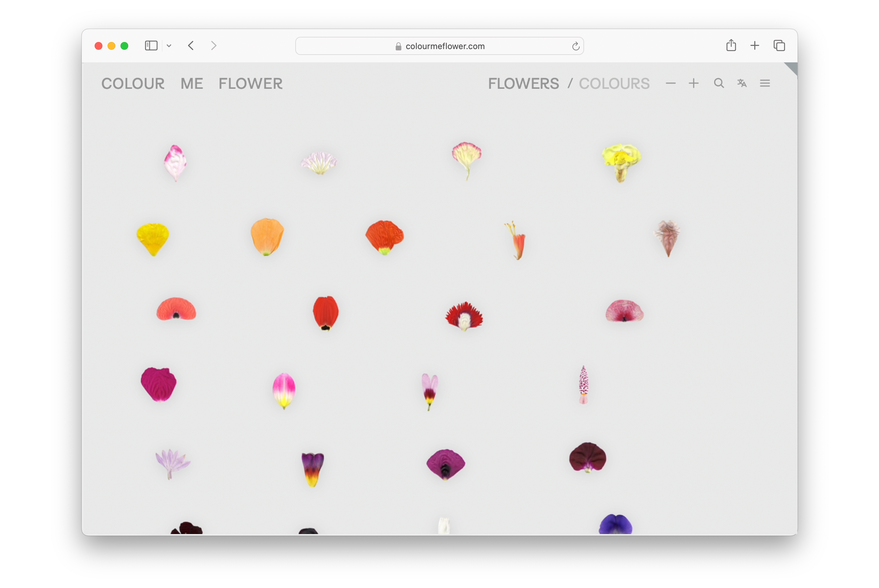Viewport: 879px width, 588px height.
Task: Toggle the Safari sidebar
Action: (x=151, y=46)
